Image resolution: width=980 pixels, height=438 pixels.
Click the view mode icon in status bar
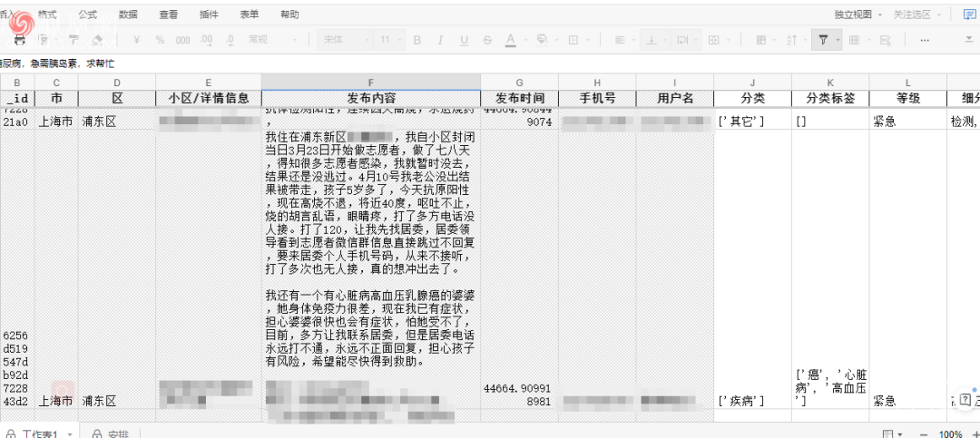point(888,434)
